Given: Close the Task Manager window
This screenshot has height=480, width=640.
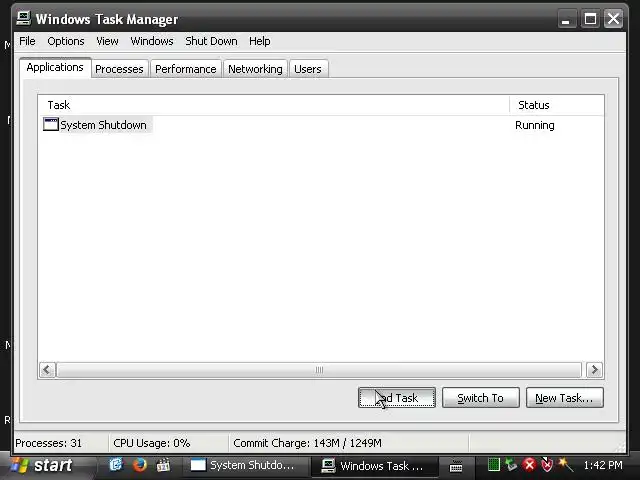Looking at the screenshot, I should point(613,19).
